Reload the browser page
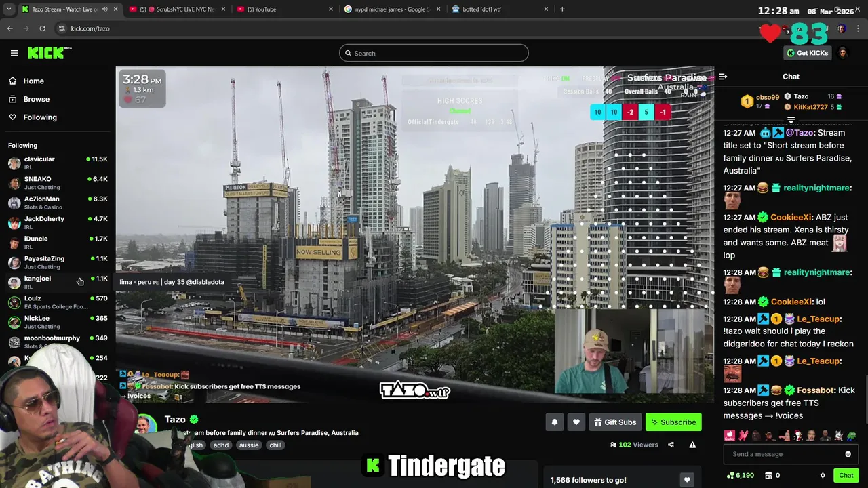 tap(42, 28)
